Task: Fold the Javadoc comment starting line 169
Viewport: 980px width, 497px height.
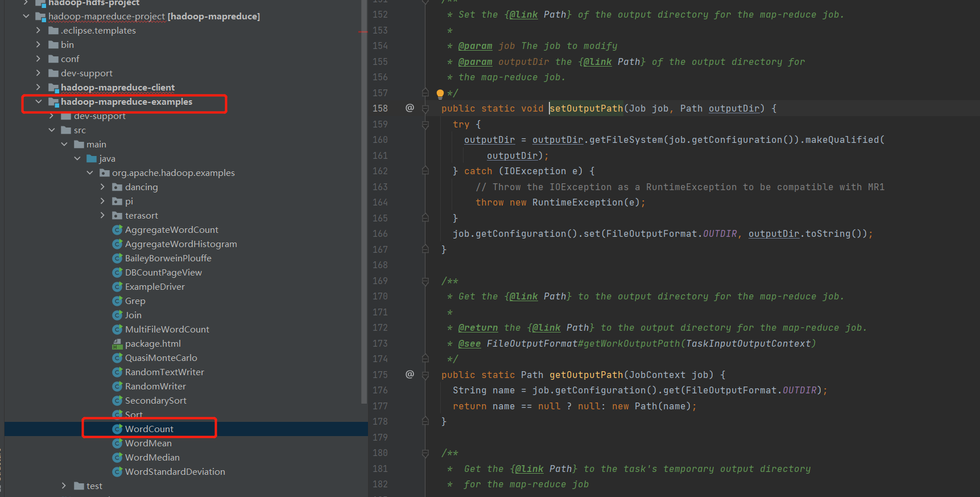Action: click(x=425, y=281)
